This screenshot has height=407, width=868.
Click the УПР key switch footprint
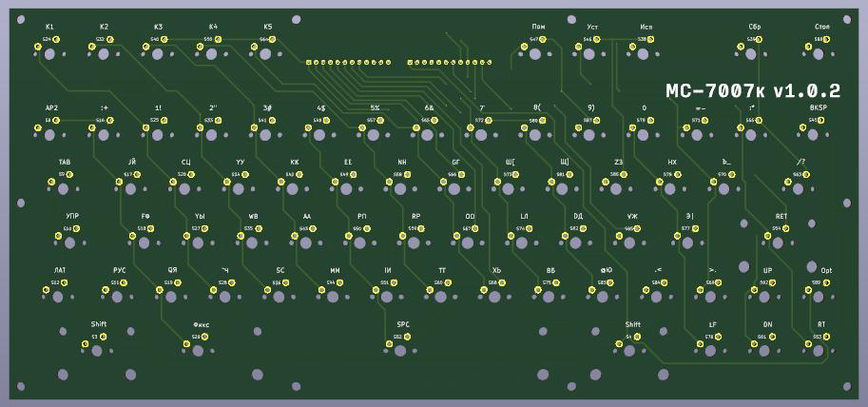pyautogui.click(x=71, y=244)
